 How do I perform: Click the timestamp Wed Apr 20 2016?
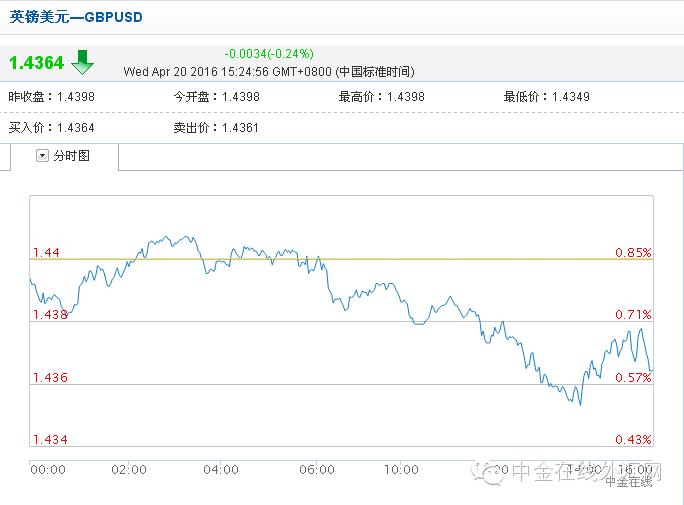click(269, 72)
